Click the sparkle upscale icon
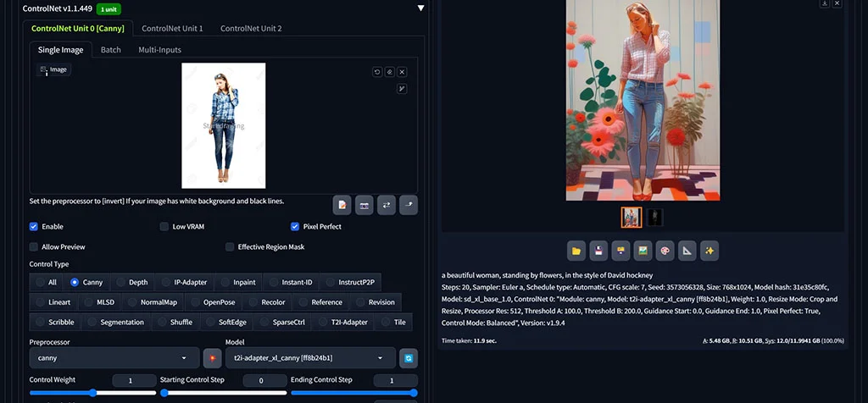 [x=709, y=251]
